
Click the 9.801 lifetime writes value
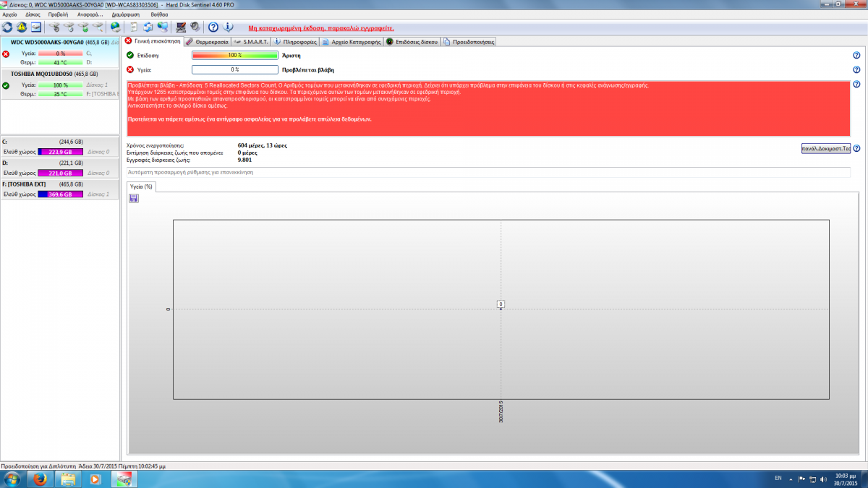click(x=244, y=160)
